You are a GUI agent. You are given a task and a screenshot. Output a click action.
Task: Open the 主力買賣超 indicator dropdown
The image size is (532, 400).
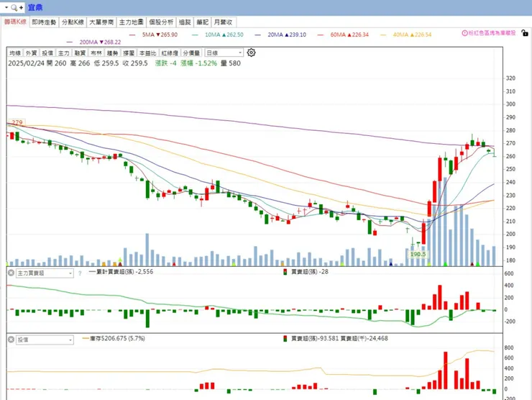click(45, 273)
